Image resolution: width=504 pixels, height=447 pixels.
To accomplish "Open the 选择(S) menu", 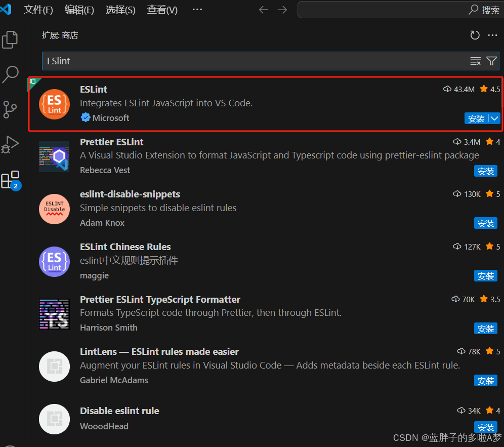I will 120,10.
